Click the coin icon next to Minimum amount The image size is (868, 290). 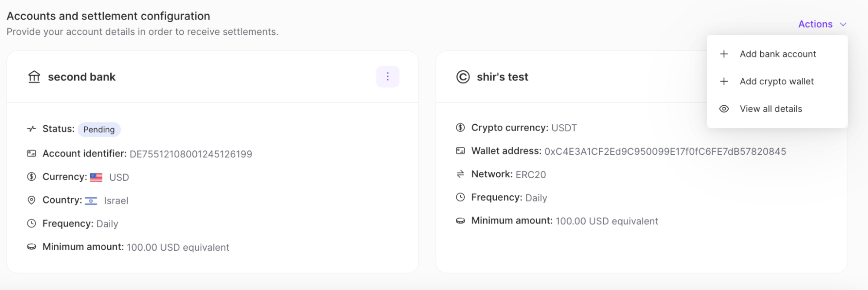coord(31,247)
